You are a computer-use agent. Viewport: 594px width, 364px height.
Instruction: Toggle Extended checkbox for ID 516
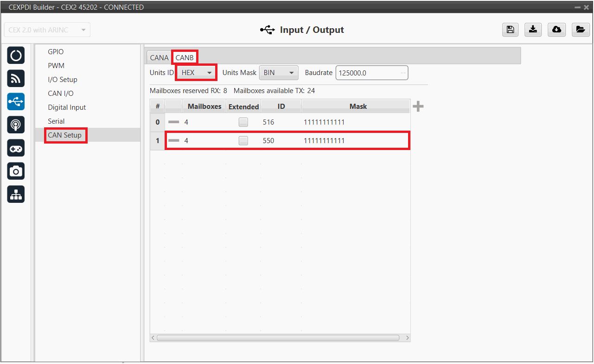tap(243, 122)
